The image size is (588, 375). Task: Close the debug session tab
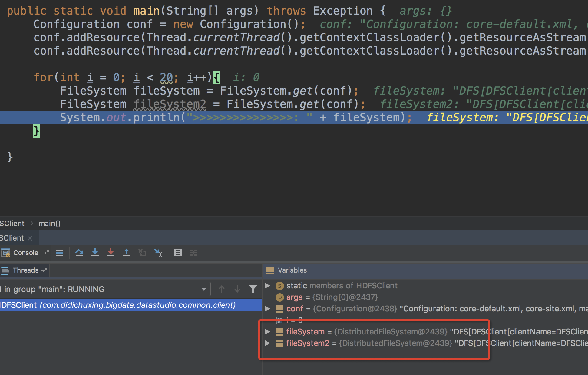pos(30,238)
